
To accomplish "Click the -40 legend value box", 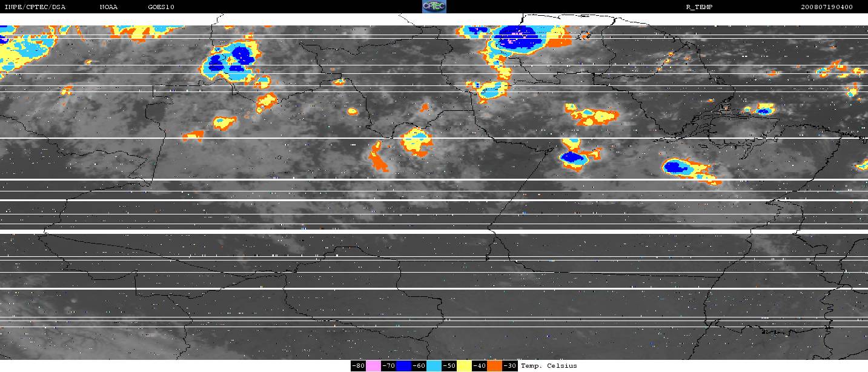I will coord(479,366).
